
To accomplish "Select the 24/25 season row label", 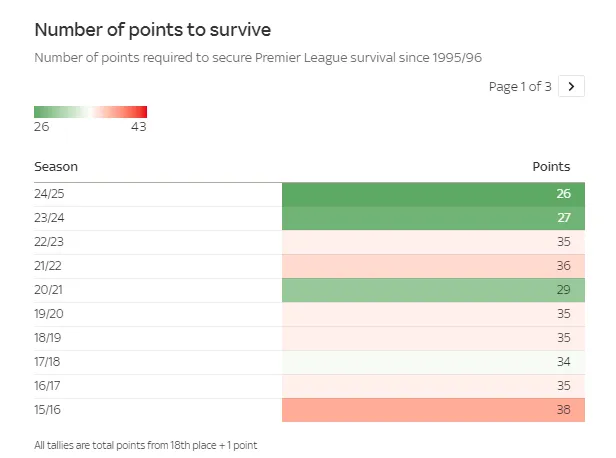I will 49,195.
